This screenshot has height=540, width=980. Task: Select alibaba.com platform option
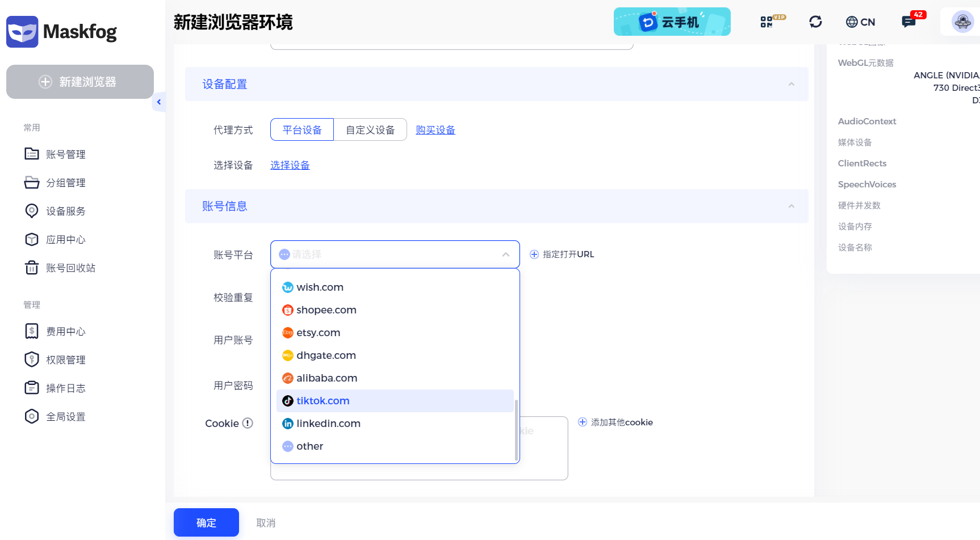[x=395, y=378]
